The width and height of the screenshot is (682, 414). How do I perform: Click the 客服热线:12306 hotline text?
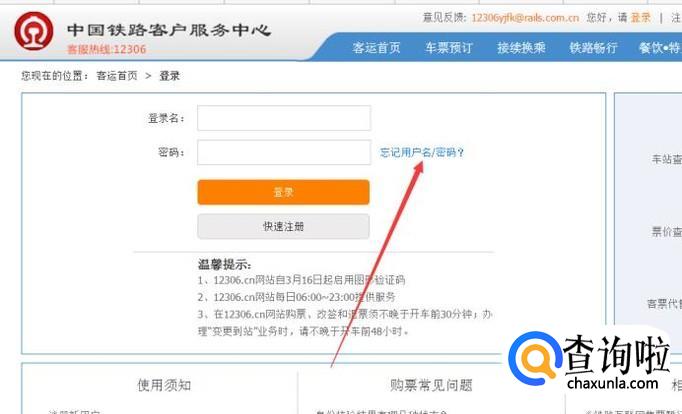(107, 49)
